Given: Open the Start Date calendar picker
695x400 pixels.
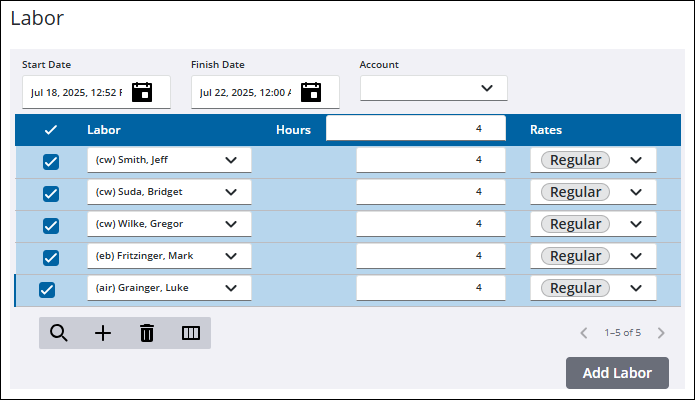Looking at the screenshot, I should pyautogui.click(x=142, y=92).
